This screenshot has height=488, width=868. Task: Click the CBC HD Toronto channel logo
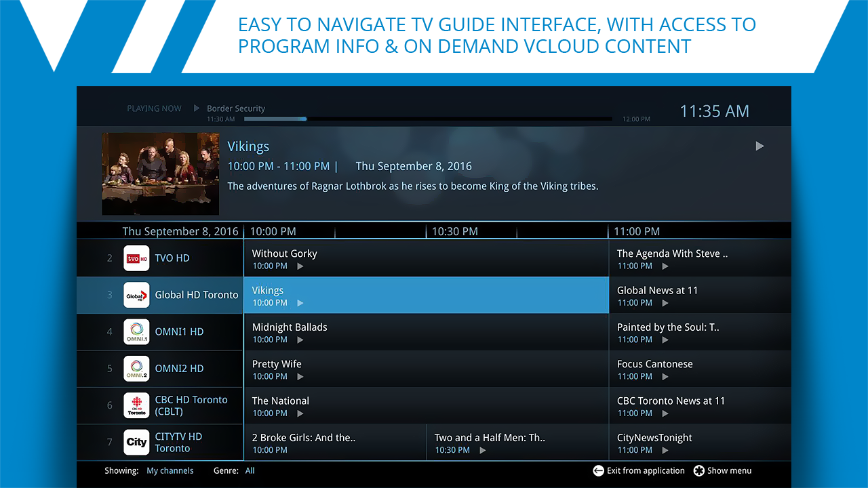pyautogui.click(x=136, y=405)
